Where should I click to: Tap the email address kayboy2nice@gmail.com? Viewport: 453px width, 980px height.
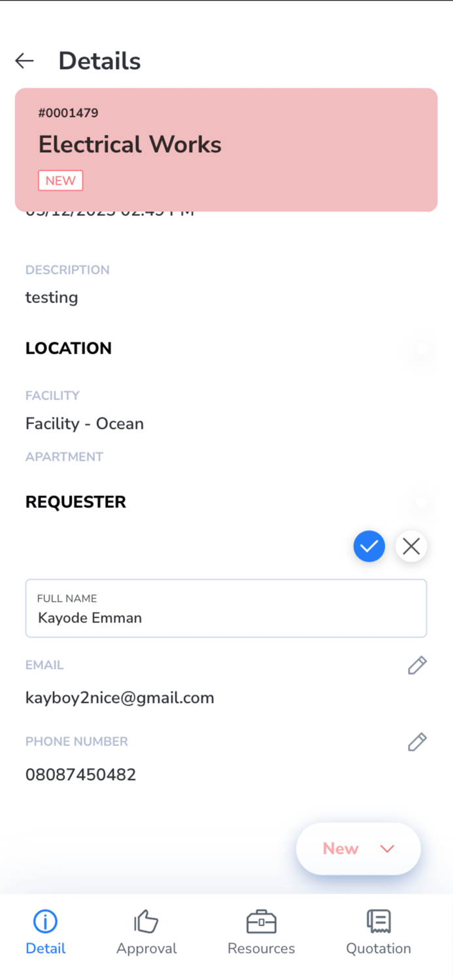pos(120,698)
